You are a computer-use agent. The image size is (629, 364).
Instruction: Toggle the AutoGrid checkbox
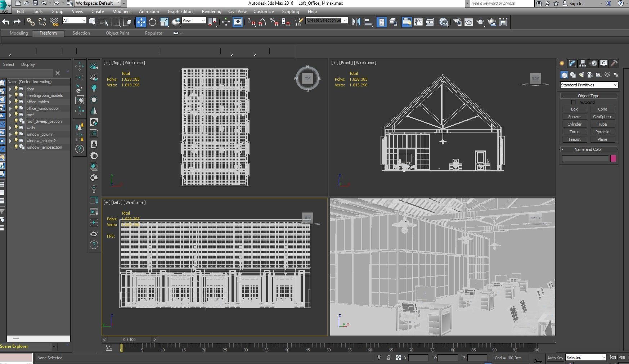(x=574, y=102)
